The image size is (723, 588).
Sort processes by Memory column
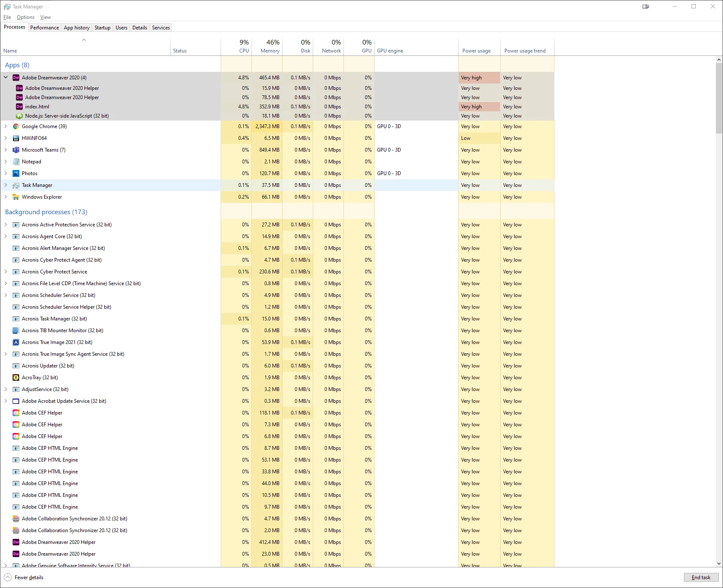[267, 46]
